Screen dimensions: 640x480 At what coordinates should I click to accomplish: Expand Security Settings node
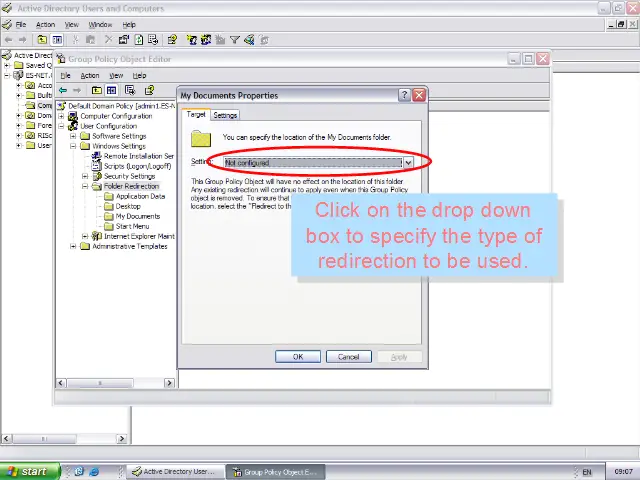[85, 176]
